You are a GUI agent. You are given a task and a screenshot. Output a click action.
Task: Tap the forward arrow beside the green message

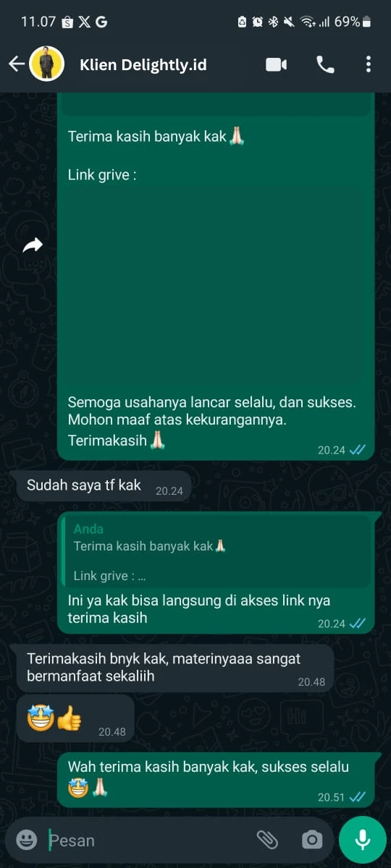(x=33, y=245)
